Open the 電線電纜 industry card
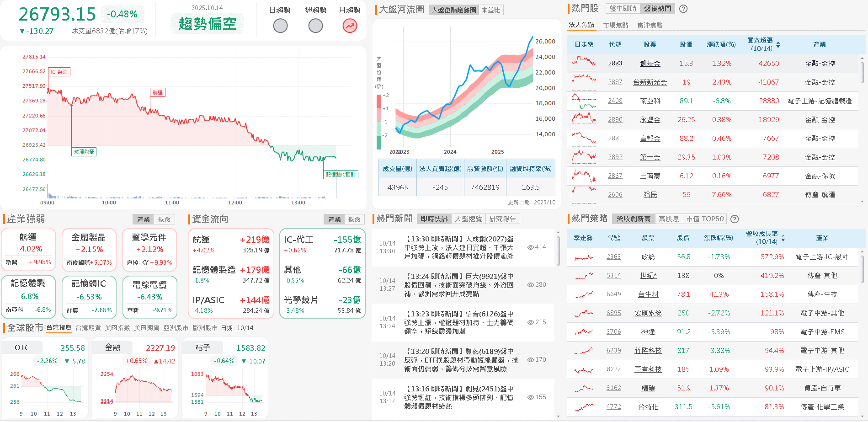Screen dimensions: 868x422 (150, 297)
